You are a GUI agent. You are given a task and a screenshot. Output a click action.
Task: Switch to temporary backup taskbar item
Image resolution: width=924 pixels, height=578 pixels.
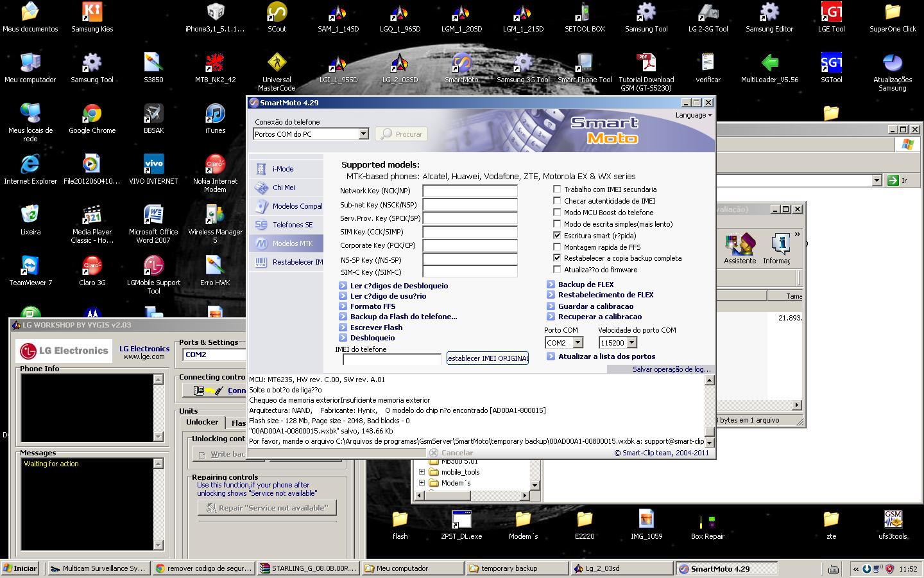pos(517,568)
